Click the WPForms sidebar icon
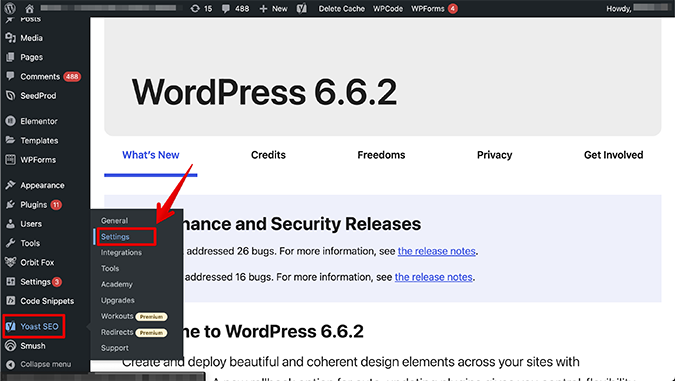675x381 pixels. click(10, 160)
